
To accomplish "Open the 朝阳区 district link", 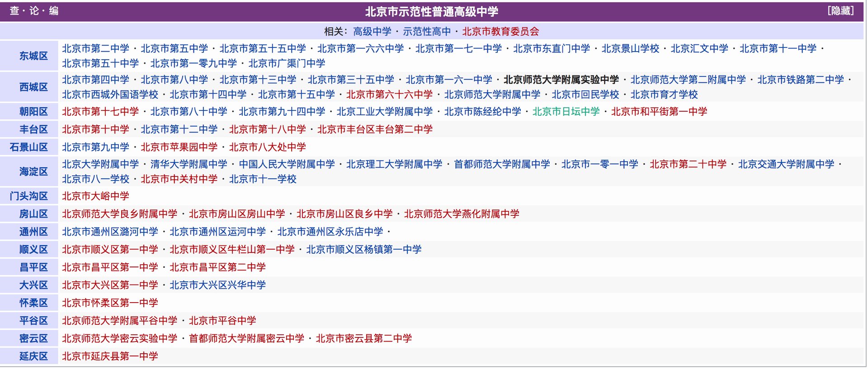I will (33, 112).
